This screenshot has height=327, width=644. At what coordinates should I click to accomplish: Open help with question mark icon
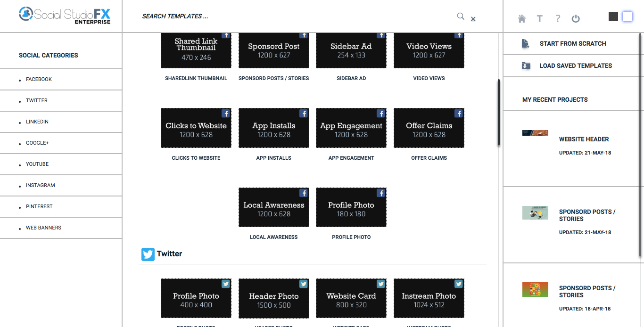tap(558, 18)
